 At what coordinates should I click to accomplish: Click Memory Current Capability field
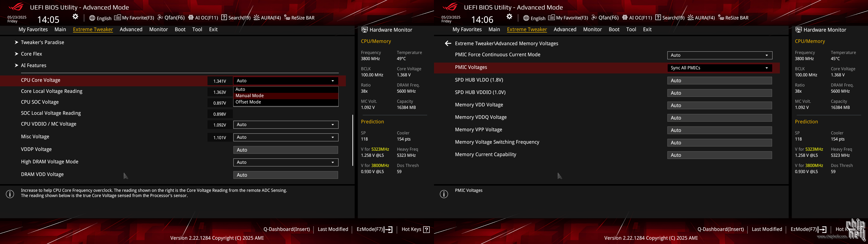click(x=720, y=155)
